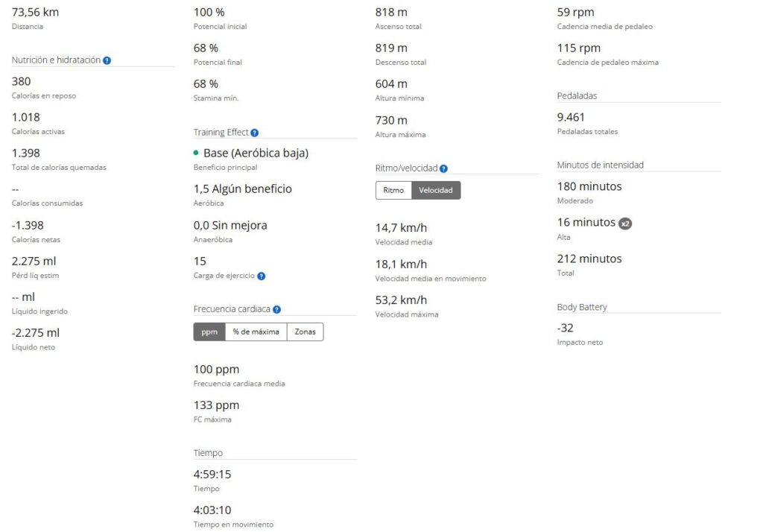The width and height of the screenshot is (763, 532).
Task: Select the Ritmo toggle option
Action: pyautogui.click(x=393, y=190)
